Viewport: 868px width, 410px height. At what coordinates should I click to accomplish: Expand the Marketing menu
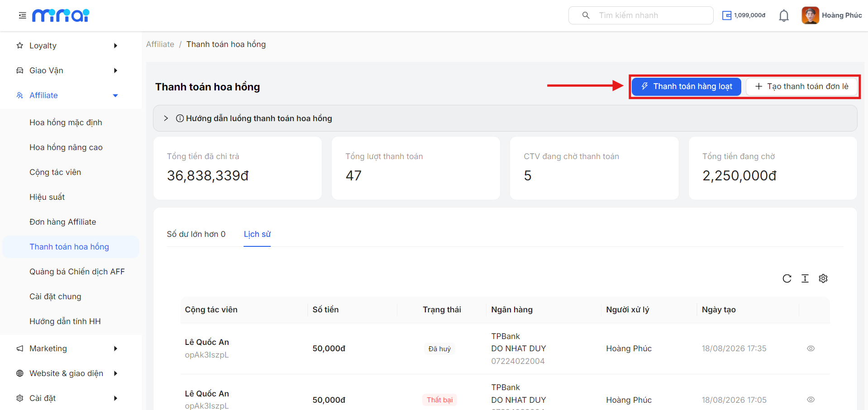(71, 349)
